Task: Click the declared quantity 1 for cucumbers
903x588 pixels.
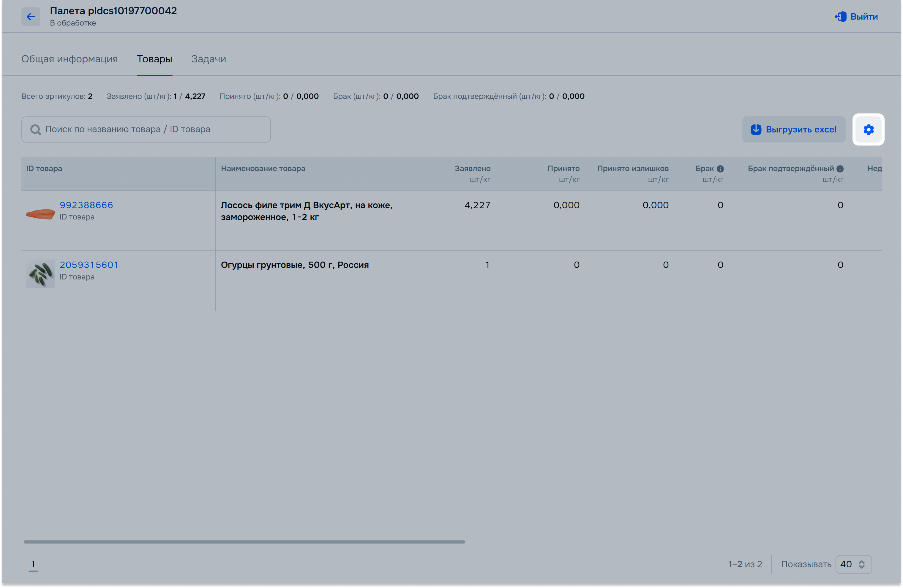Action: [487, 265]
